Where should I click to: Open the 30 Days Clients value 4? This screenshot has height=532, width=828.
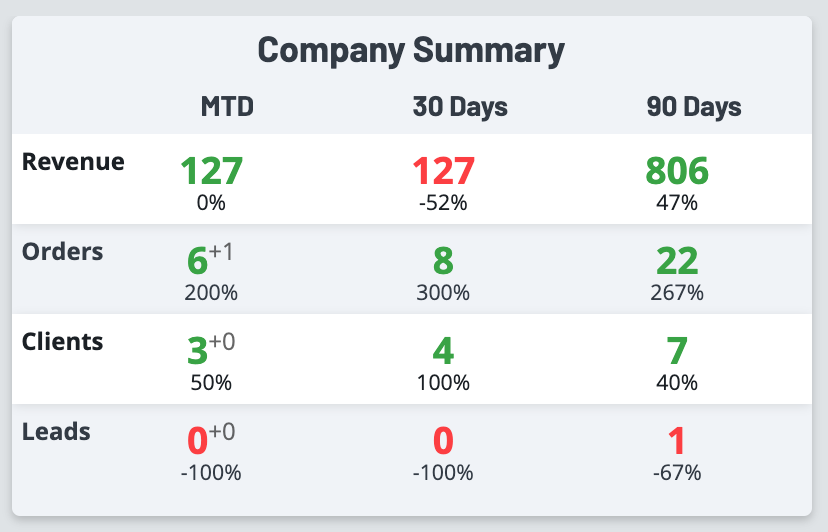443,351
